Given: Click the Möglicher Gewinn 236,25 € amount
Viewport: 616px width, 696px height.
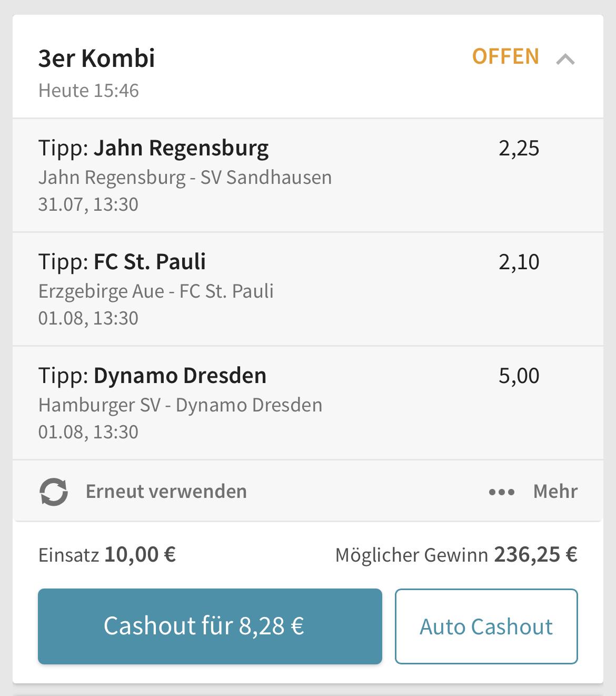Looking at the screenshot, I should click(x=535, y=555).
